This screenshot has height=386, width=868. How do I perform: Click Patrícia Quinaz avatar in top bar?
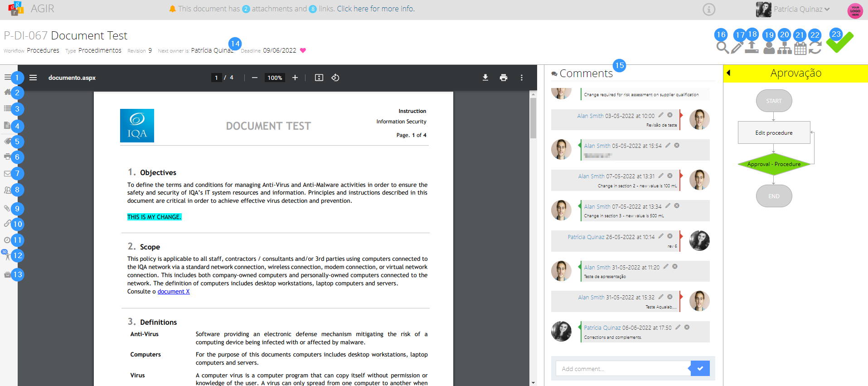click(x=764, y=10)
